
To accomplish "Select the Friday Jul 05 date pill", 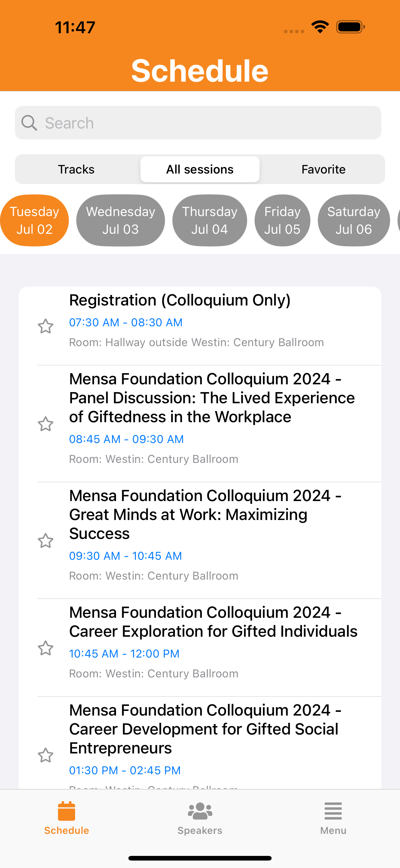I will coord(282,220).
